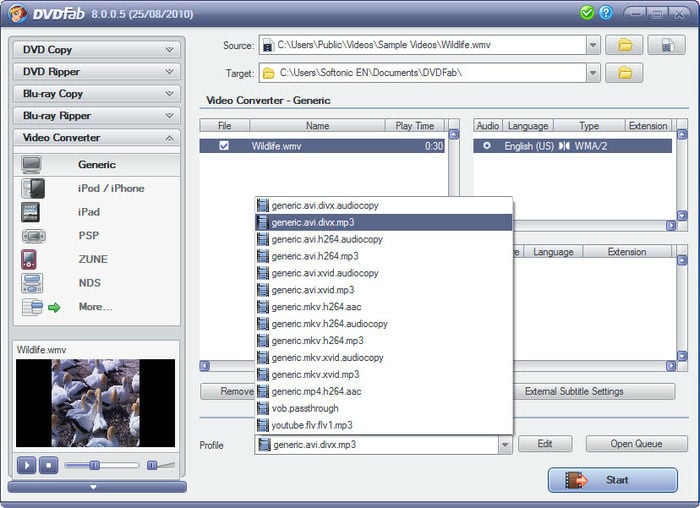Collapse the Video Converter section

(97, 137)
